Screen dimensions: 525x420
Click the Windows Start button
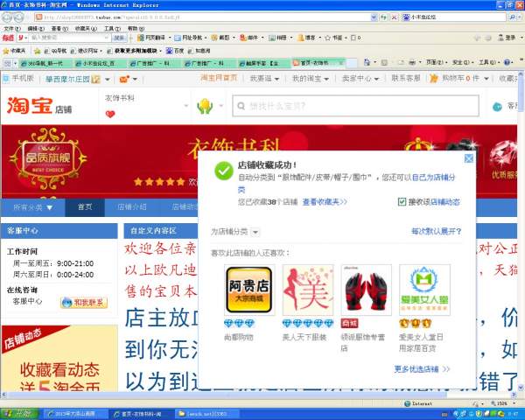tap(19, 414)
